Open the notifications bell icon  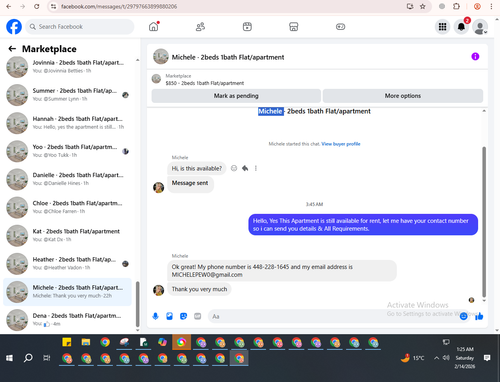[x=461, y=27]
